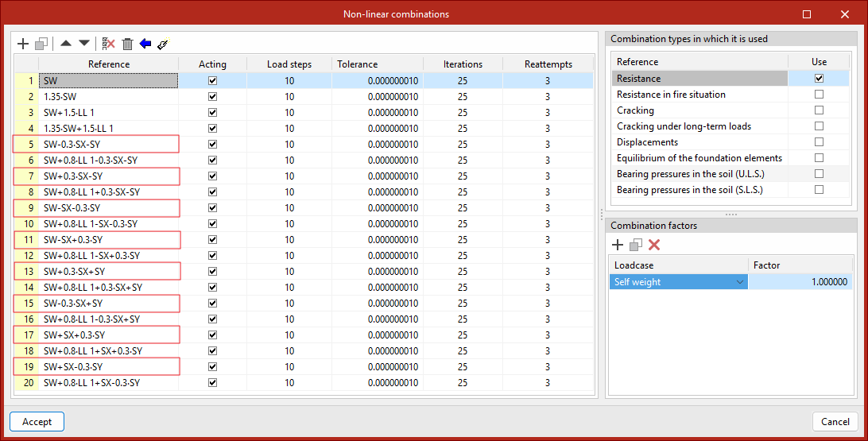Uncheck Acting for SW-0.3·SX-SY row
This screenshot has width=868, height=441.
[x=212, y=145]
